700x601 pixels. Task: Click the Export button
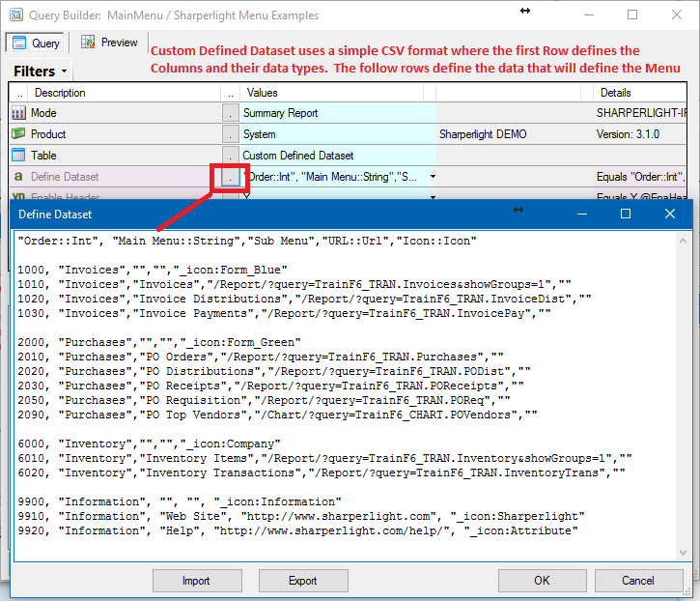(x=303, y=581)
